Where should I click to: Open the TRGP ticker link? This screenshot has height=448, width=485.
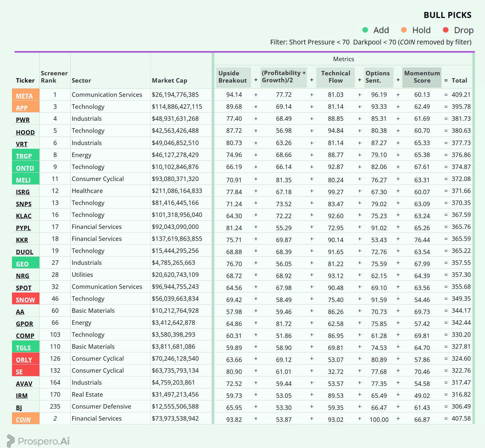coord(24,156)
